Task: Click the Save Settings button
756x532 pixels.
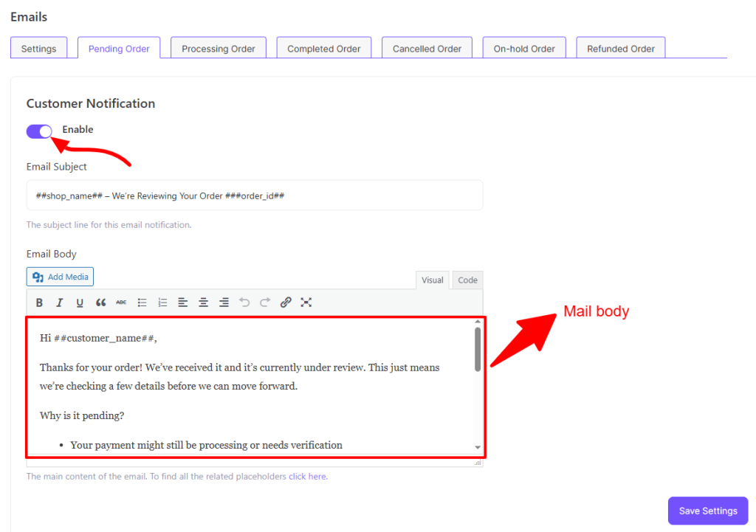Action: point(707,511)
